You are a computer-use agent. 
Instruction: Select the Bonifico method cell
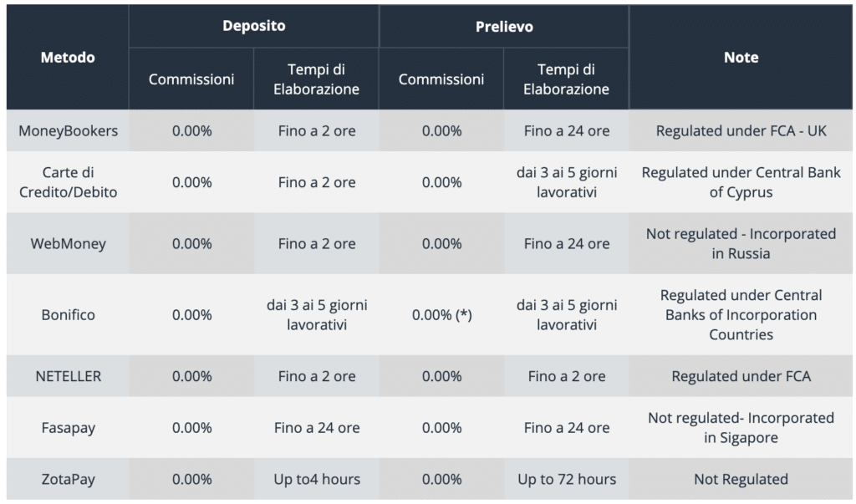click(68, 314)
